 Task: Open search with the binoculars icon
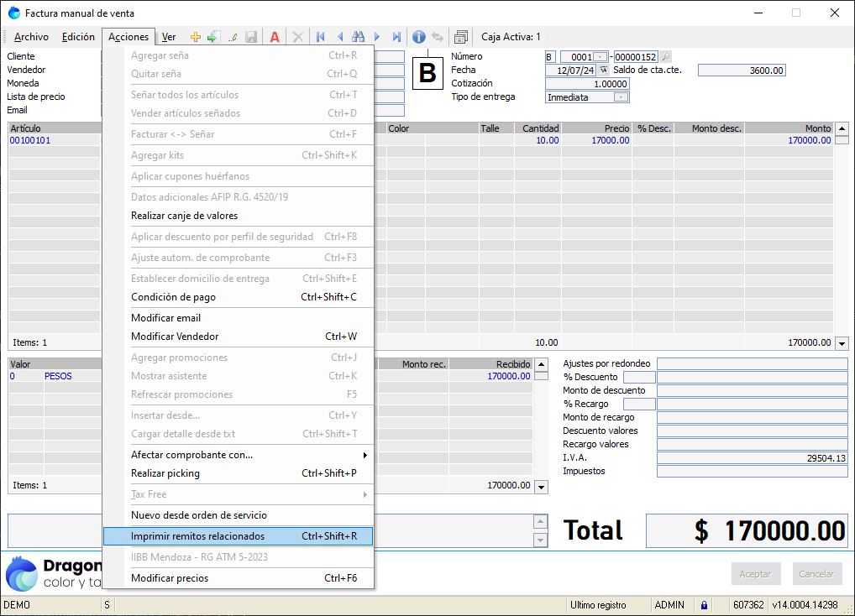point(359,37)
